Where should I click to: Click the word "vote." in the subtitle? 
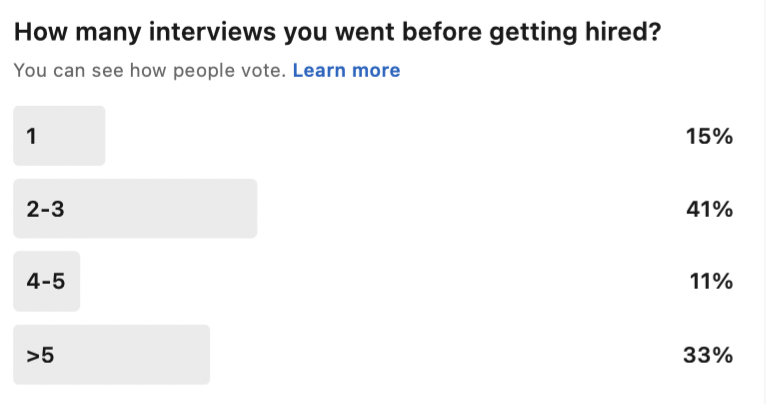pyautogui.click(x=263, y=70)
